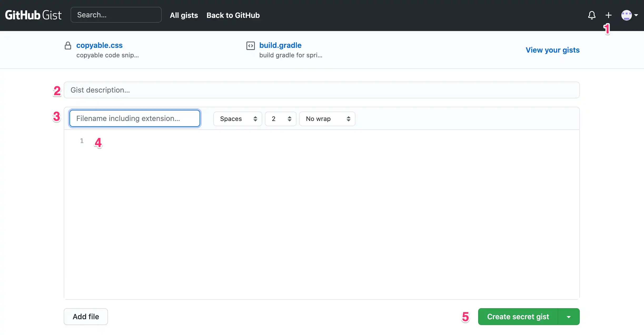Open the indent size 2 dropdown
This screenshot has height=335, width=644.
pyautogui.click(x=280, y=119)
